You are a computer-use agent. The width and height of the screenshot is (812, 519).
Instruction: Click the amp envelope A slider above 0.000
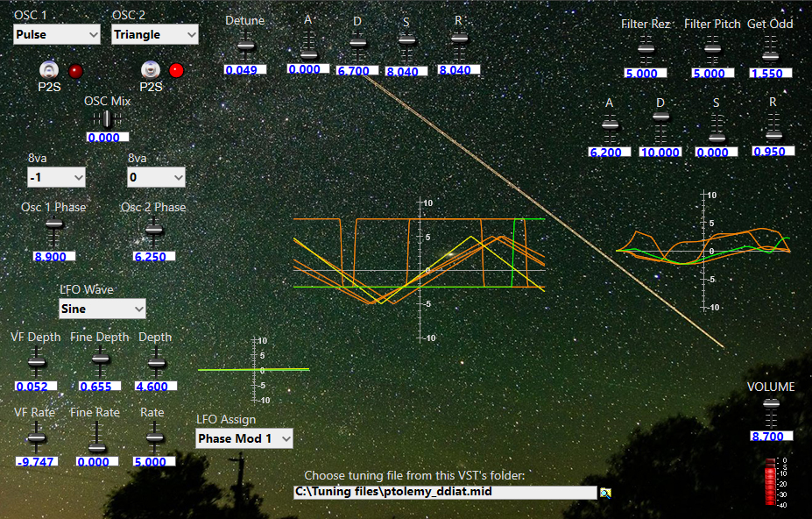point(308,46)
